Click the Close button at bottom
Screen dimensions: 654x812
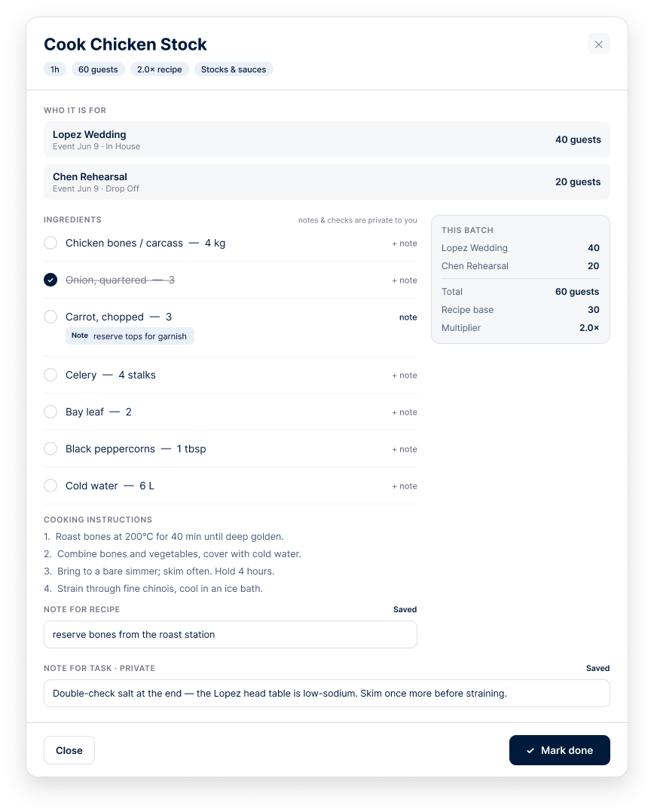point(69,750)
